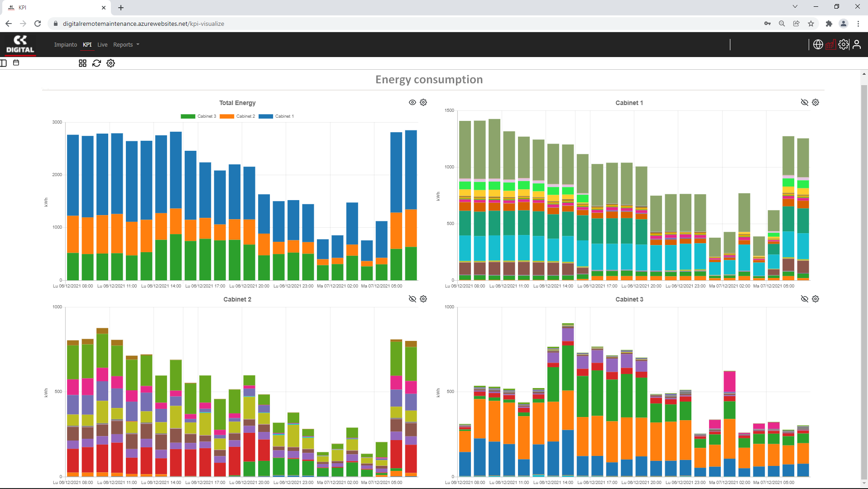Click the red factory plant icon
The width and height of the screenshot is (868, 489).
[x=831, y=44]
